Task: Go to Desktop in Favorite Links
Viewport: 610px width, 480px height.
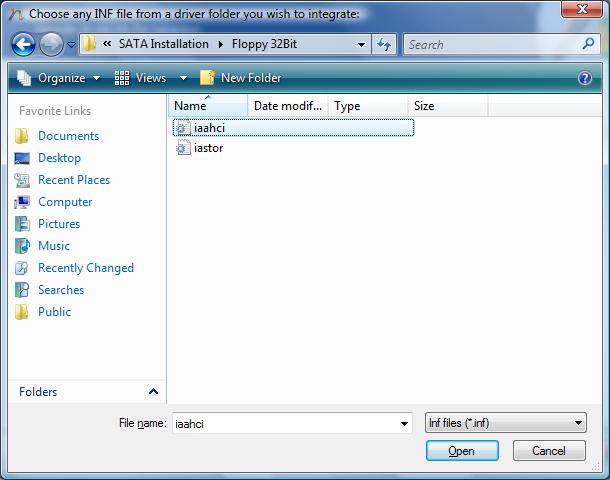Action: point(59,158)
